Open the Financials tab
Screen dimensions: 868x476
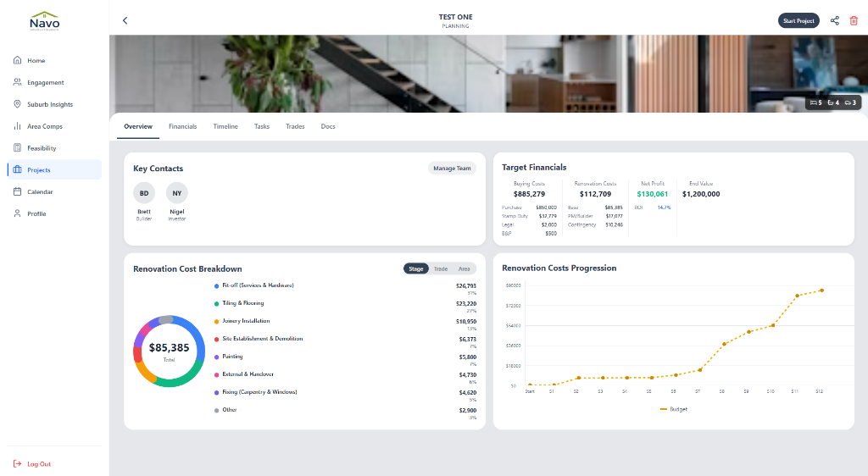click(x=182, y=126)
